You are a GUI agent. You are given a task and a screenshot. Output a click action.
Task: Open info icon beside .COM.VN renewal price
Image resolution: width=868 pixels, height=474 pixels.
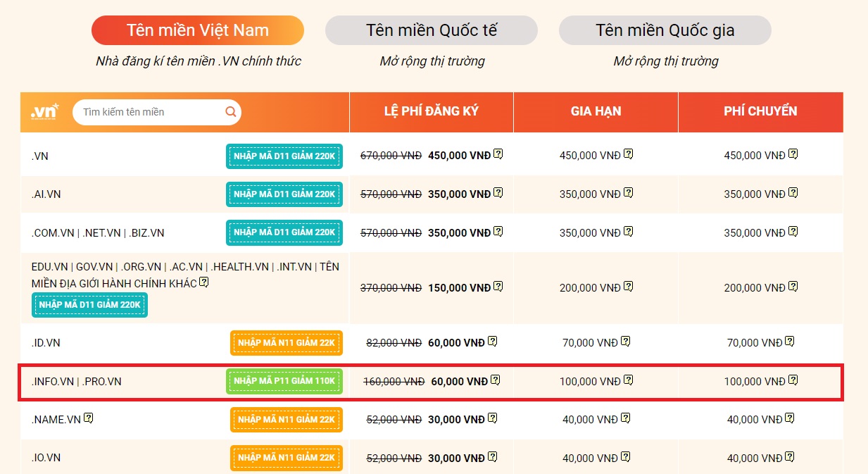[x=629, y=231]
